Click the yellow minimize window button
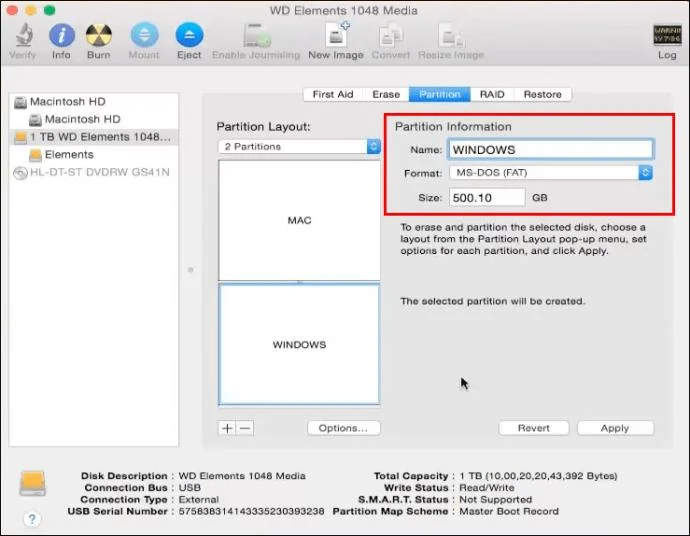The image size is (690, 536). 31,10
